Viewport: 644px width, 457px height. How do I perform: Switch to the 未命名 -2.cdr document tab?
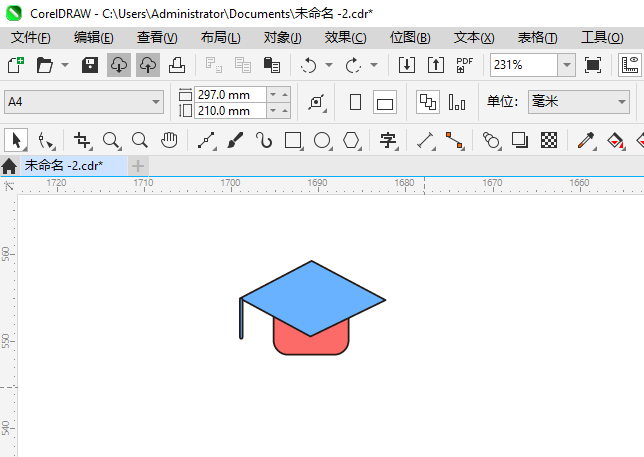[74, 166]
